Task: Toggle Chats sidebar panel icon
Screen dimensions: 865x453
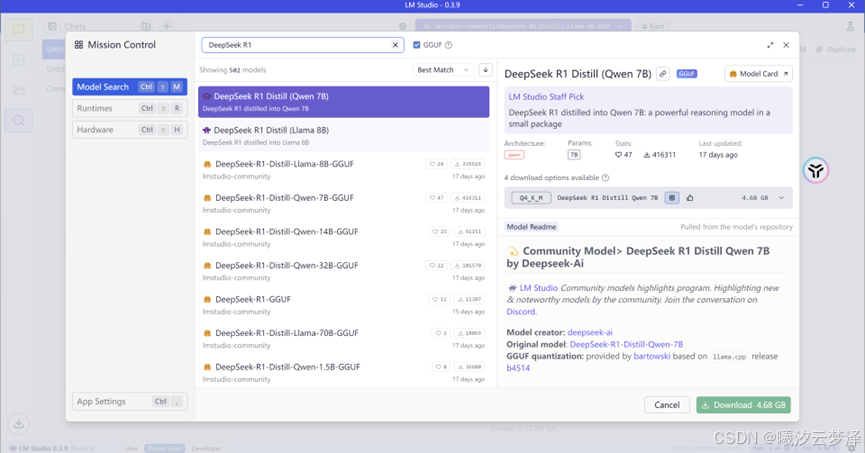Action: tap(52, 26)
